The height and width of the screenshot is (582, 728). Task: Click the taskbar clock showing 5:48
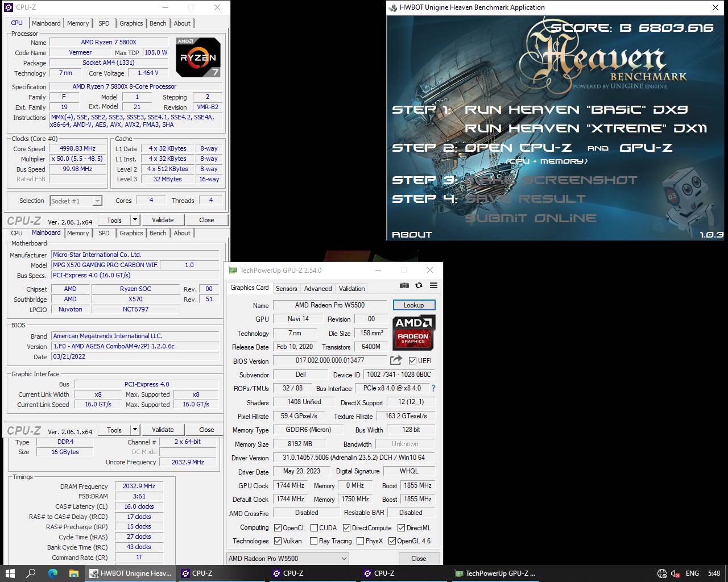coord(714,573)
